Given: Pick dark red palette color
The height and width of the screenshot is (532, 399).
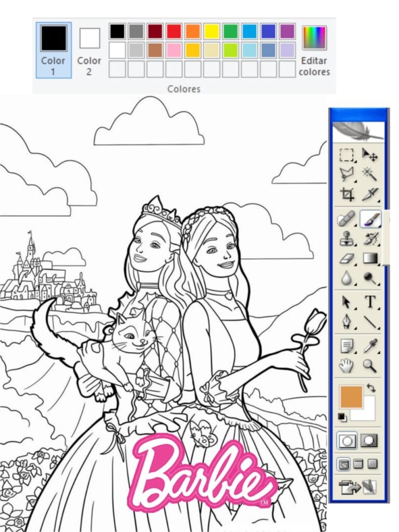Looking at the screenshot, I should [155, 31].
